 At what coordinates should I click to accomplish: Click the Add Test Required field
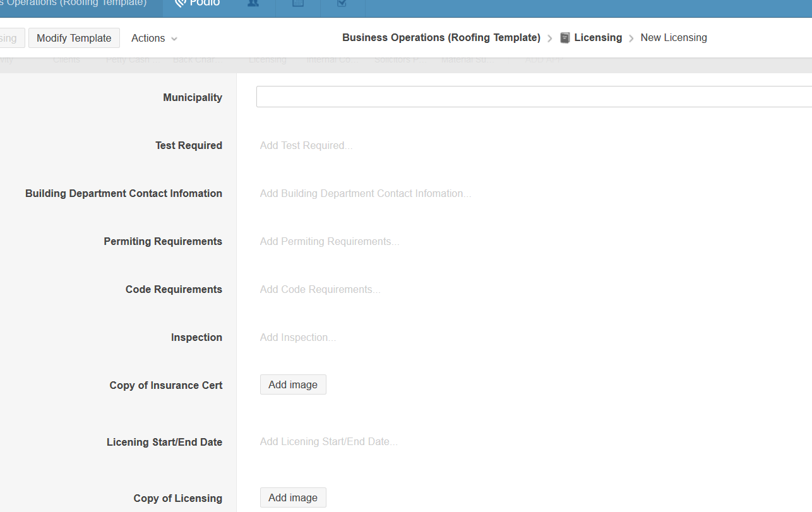pyautogui.click(x=306, y=146)
